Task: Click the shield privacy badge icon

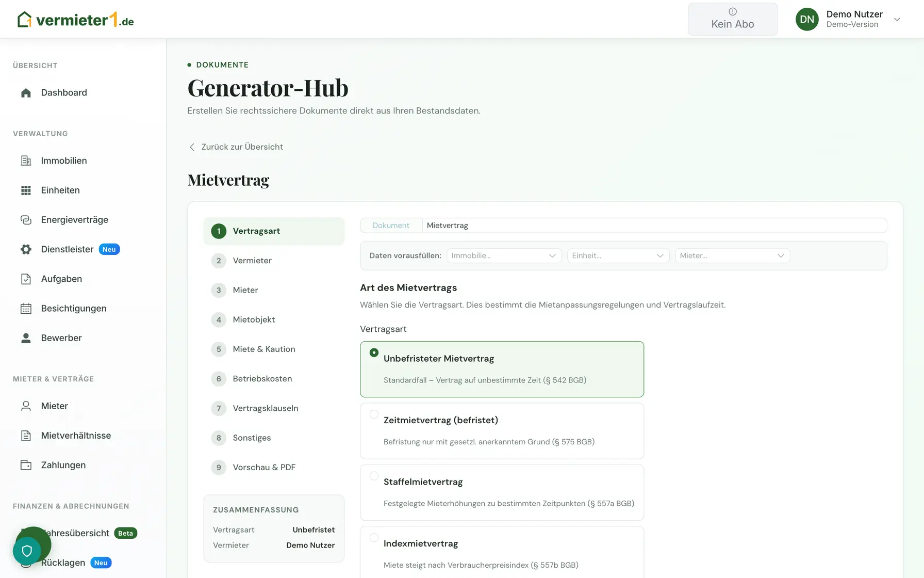Action: (x=27, y=551)
